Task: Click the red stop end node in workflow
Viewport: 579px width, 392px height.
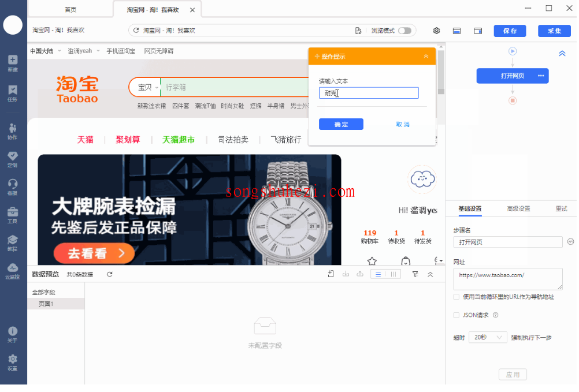Action: (513, 100)
